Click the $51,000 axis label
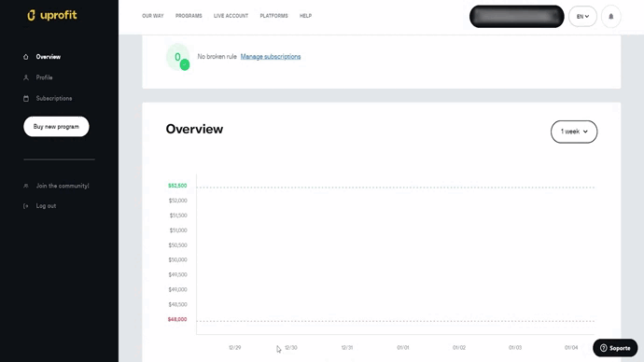 tap(178, 230)
